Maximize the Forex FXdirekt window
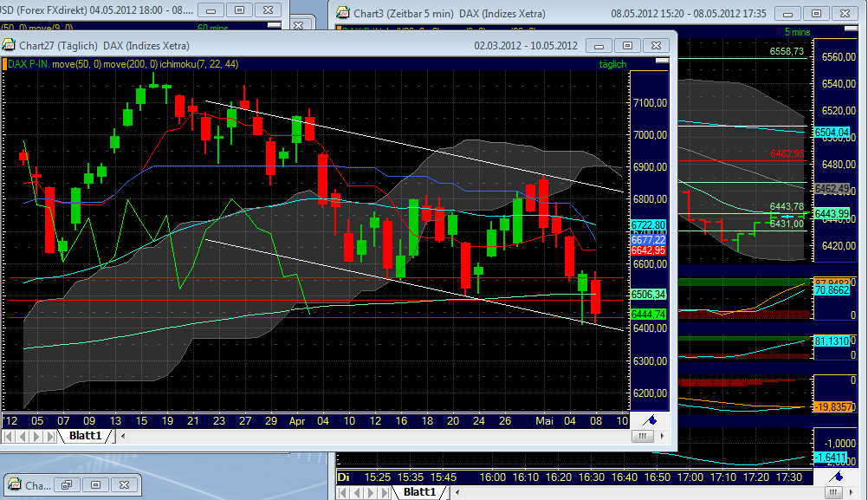 (x=239, y=10)
